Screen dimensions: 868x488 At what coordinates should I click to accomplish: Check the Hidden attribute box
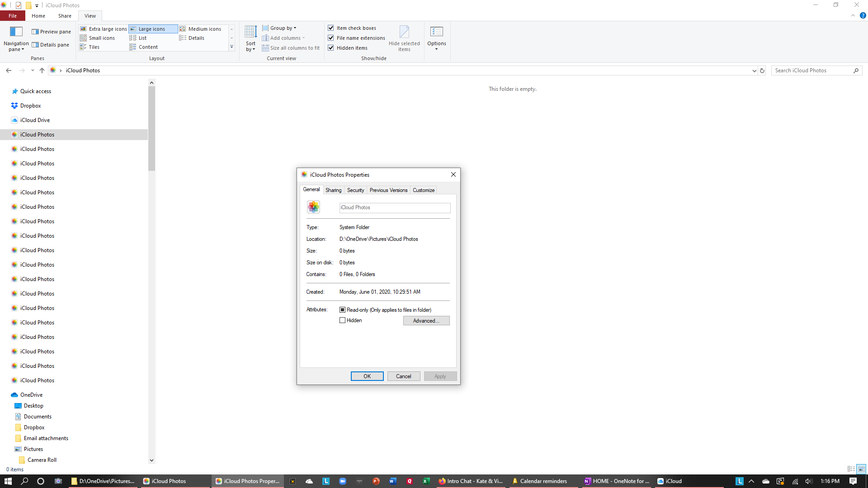(342, 320)
